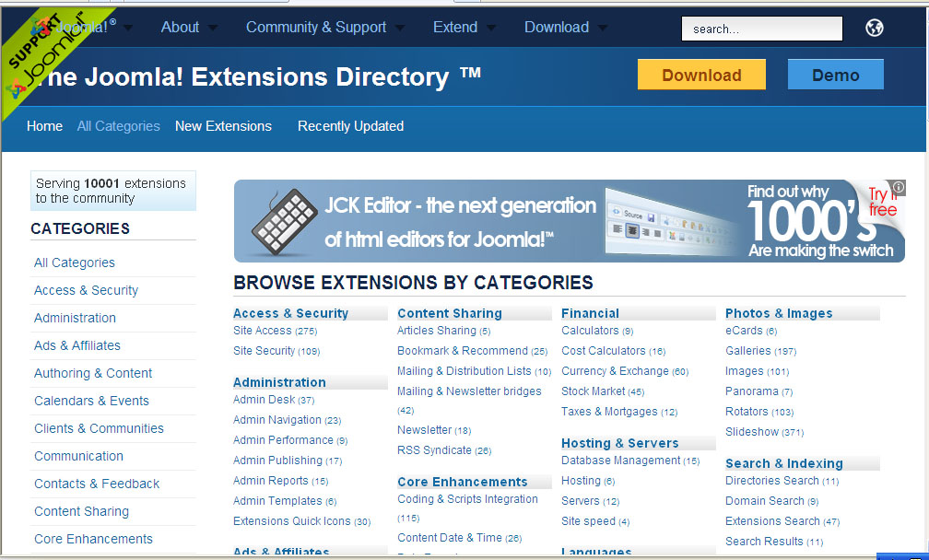Open Clients & Communities category
The width and height of the screenshot is (929, 560).
tap(99, 428)
